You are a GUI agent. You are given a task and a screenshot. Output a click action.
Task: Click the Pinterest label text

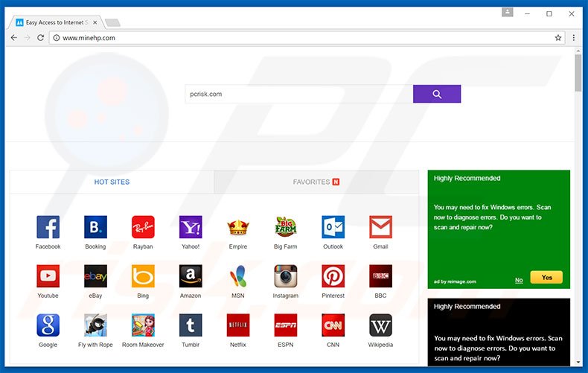(x=333, y=296)
